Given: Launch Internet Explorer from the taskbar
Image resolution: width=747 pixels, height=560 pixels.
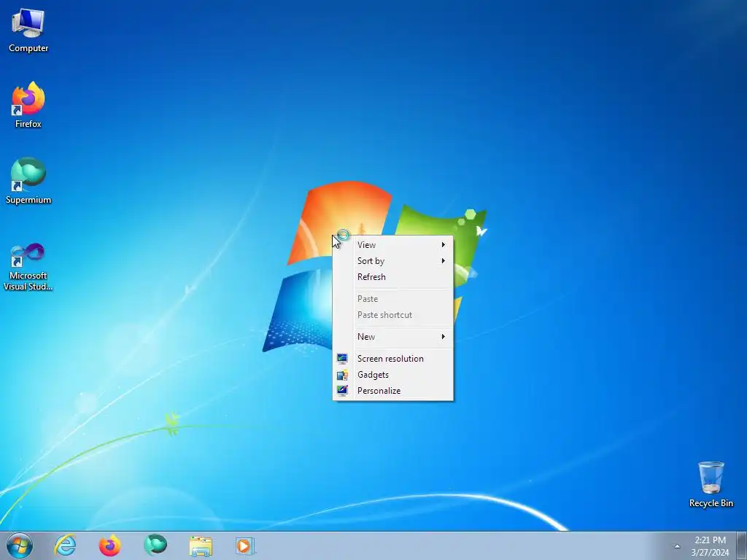Looking at the screenshot, I should point(65,545).
